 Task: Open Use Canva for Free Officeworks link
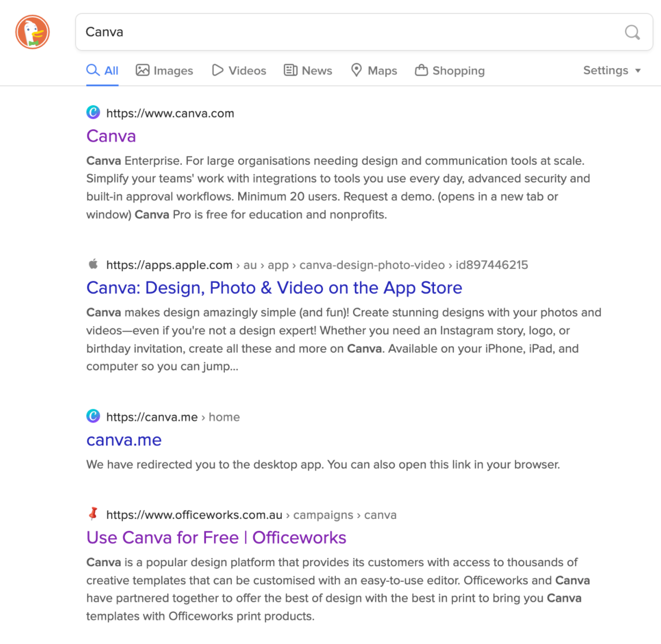click(x=216, y=538)
